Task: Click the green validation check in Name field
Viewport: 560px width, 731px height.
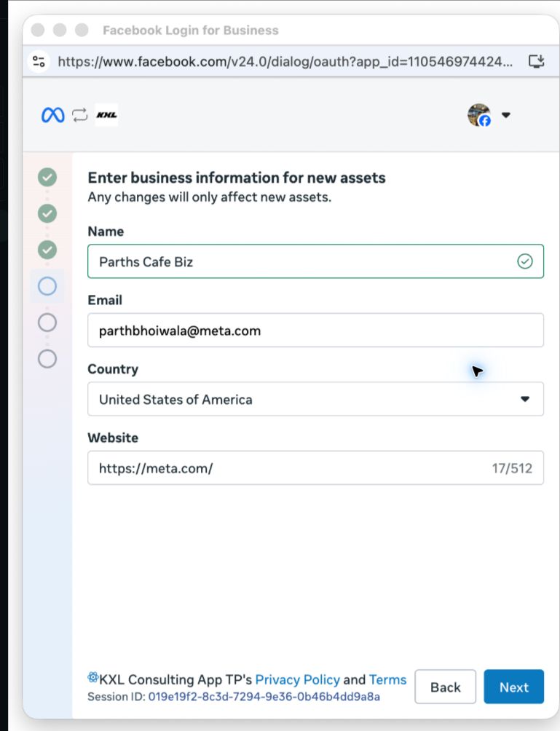Action: 525,261
